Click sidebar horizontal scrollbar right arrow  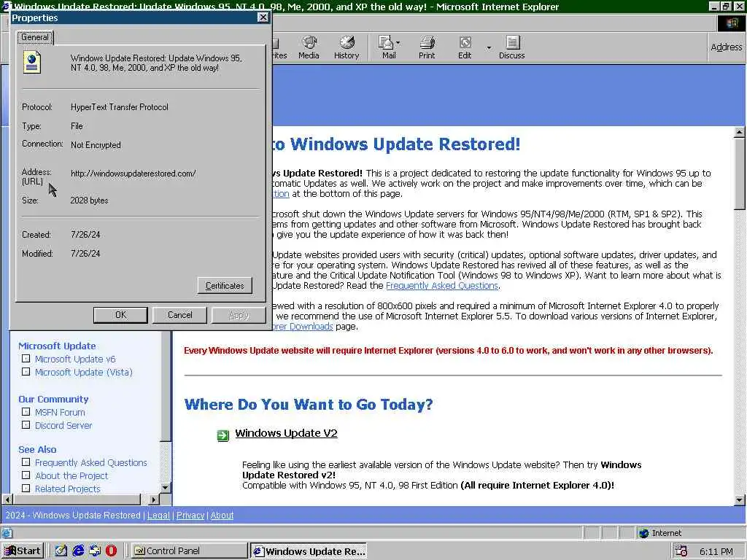[153, 499]
